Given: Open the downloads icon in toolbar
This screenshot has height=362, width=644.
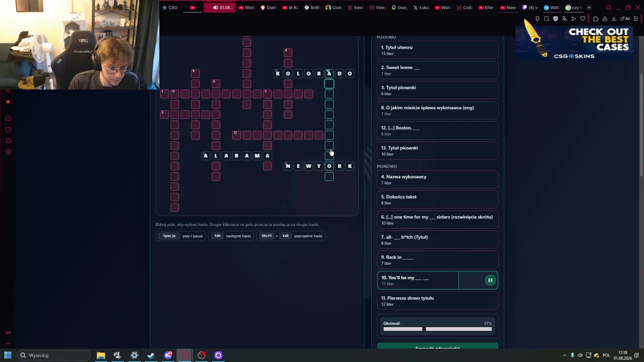Looking at the screenshot, I should pyautogui.click(x=614, y=19).
